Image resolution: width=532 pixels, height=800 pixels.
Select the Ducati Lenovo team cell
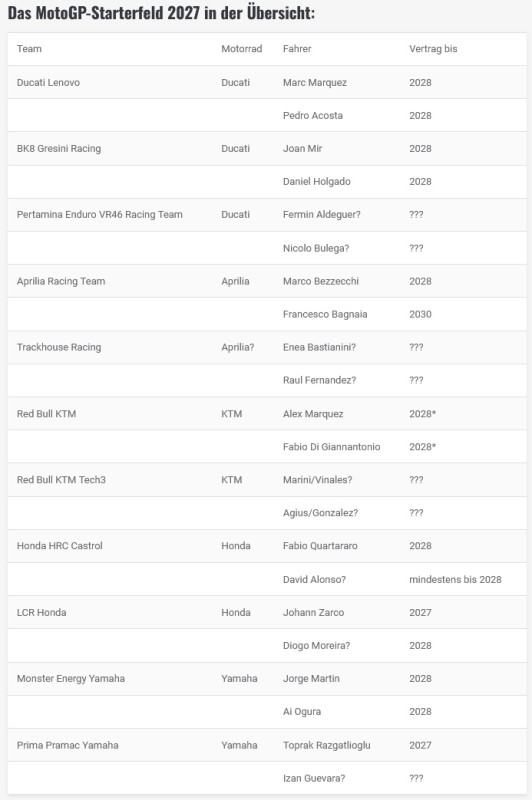click(x=48, y=82)
